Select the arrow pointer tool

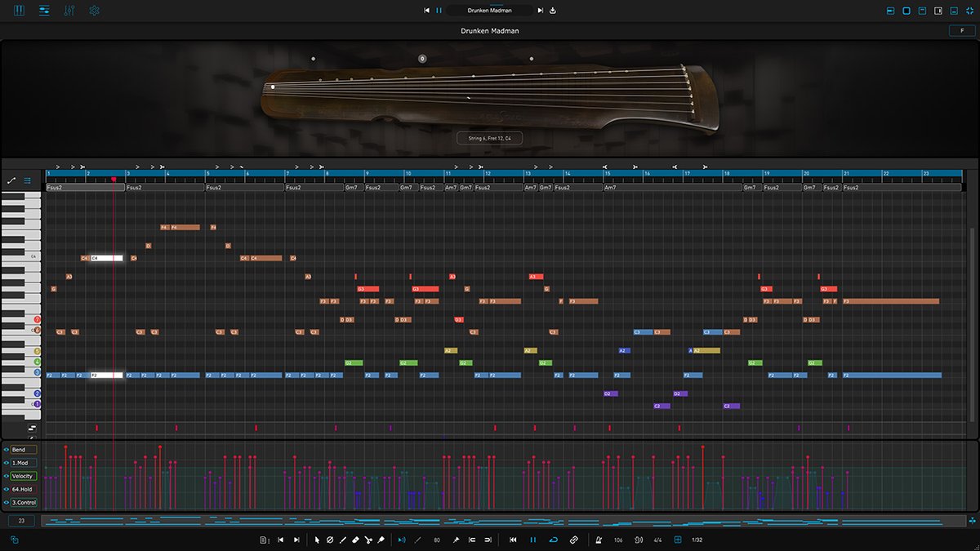click(318, 540)
